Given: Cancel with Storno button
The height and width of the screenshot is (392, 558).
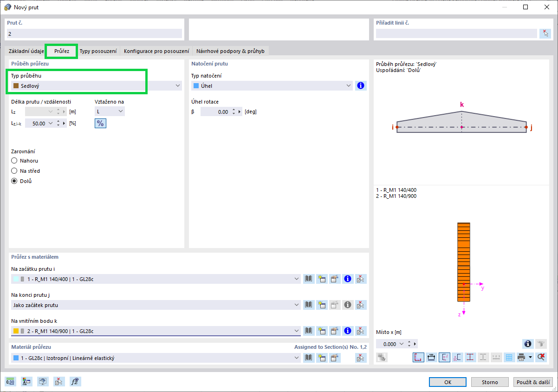Looking at the screenshot, I should pyautogui.click(x=489, y=382).
